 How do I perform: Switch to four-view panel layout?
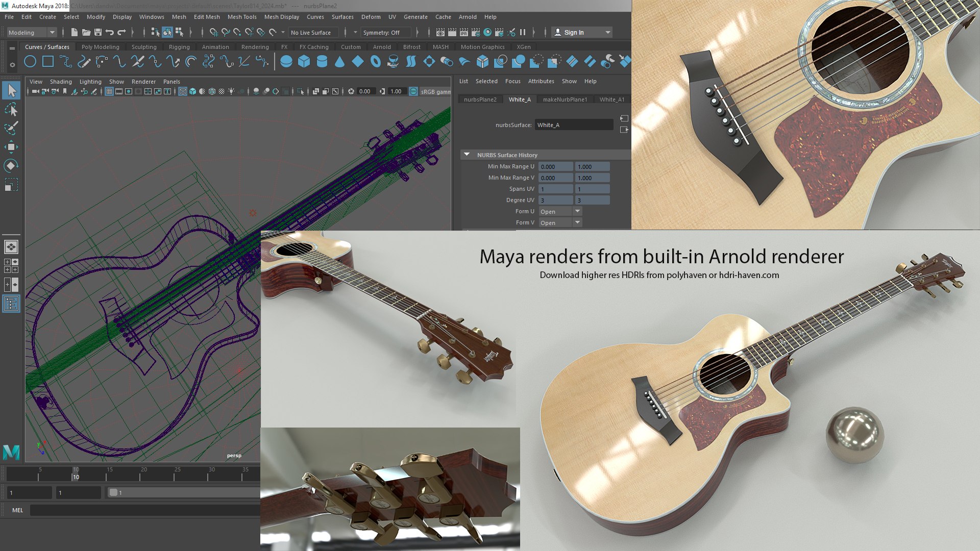pos(11,266)
